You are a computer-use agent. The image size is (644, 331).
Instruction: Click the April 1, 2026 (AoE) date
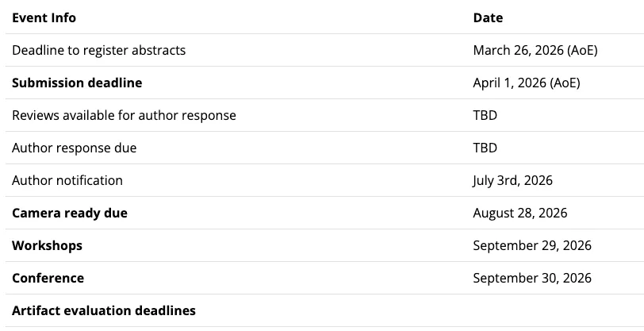526,83
